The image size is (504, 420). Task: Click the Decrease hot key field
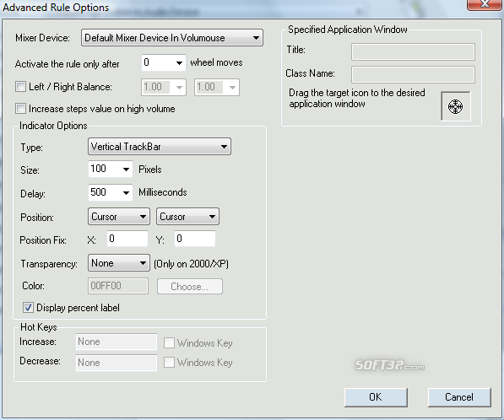tap(117, 363)
